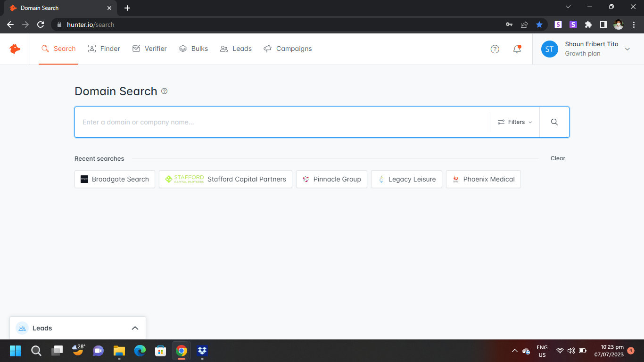Viewport: 644px width, 362px height.
Task: Click the Leads panel people icon
Action: pos(22,328)
